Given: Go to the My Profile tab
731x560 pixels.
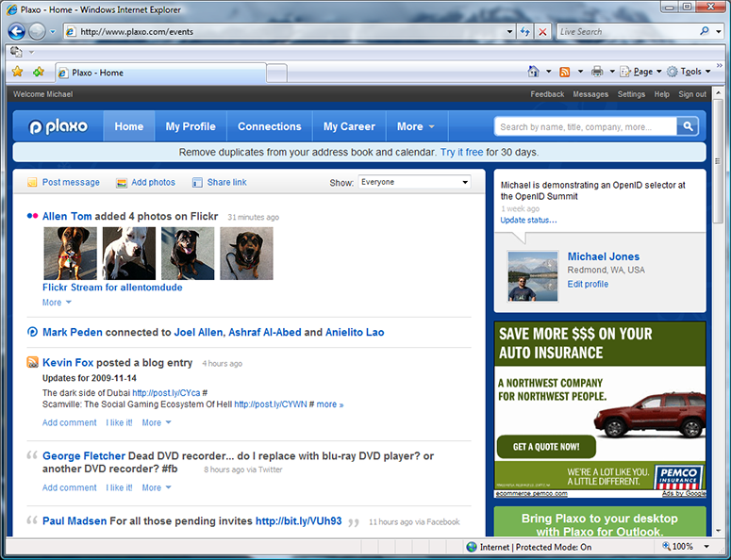Looking at the screenshot, I should pos(191,126).
